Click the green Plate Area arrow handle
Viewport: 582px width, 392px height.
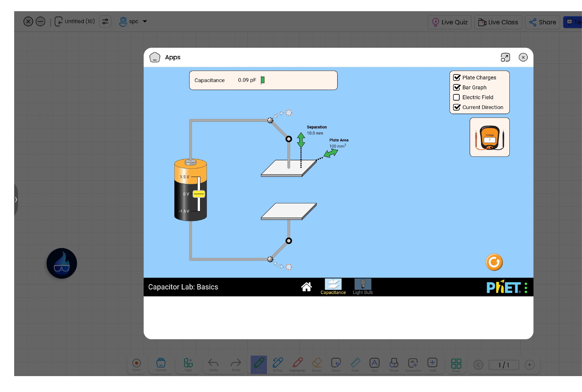click(x=331, y=153)
